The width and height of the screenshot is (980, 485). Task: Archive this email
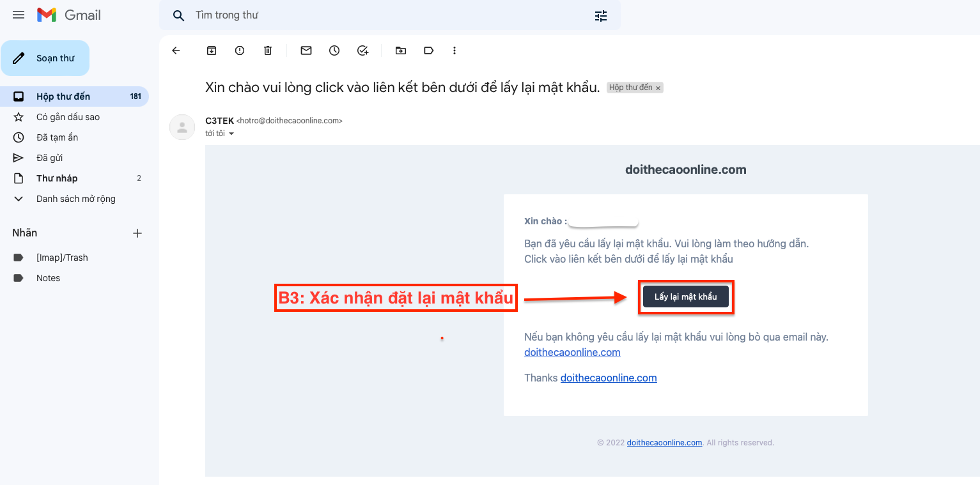[x=212, y=50]
